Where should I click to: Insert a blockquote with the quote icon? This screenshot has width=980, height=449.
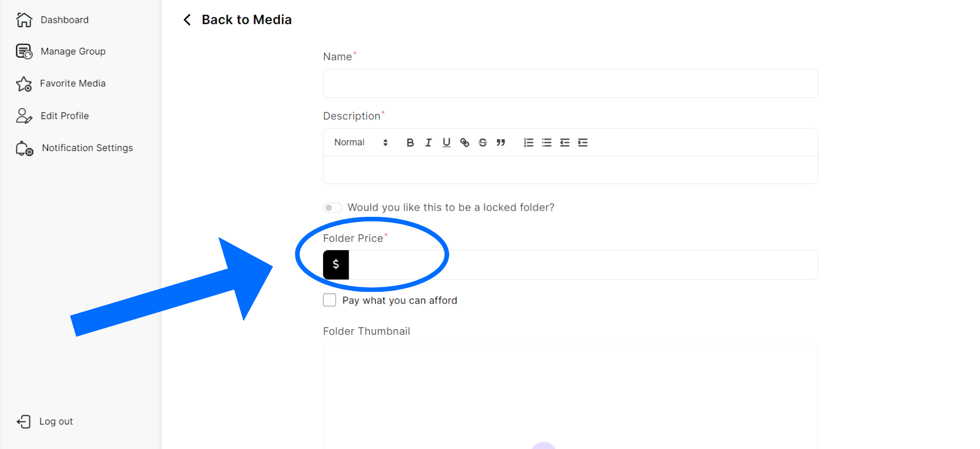(x=501, y=142)
